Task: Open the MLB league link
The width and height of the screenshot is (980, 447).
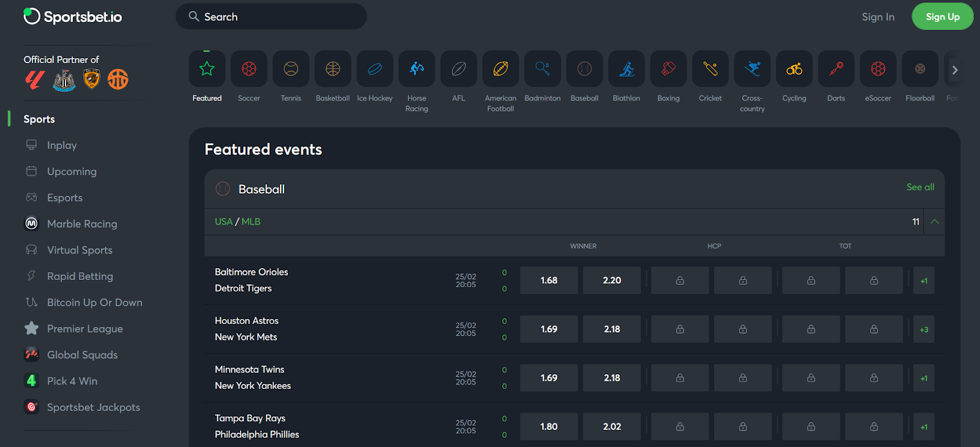Action: (x=251, y=222)
